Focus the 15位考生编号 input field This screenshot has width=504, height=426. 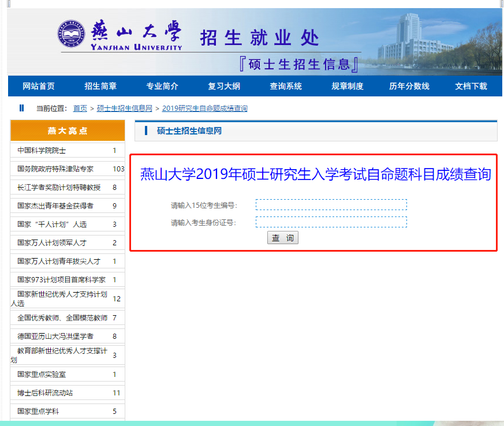click(x=331, y=205)
